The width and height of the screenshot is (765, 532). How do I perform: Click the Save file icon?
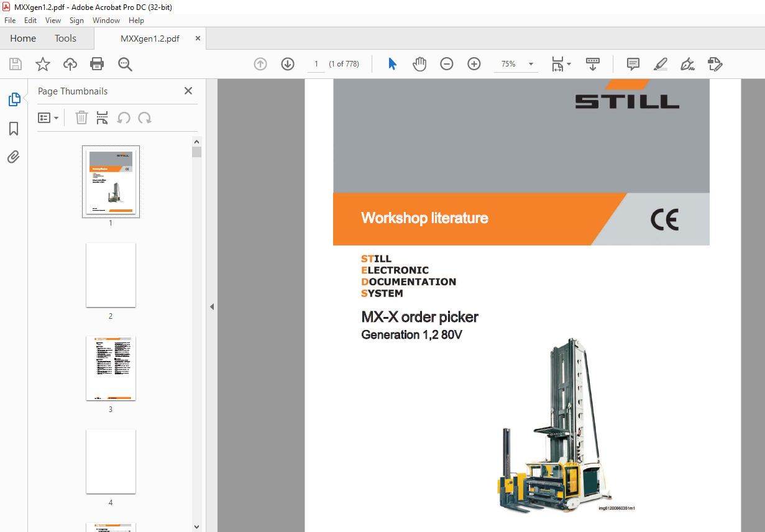tap(16, 64)
